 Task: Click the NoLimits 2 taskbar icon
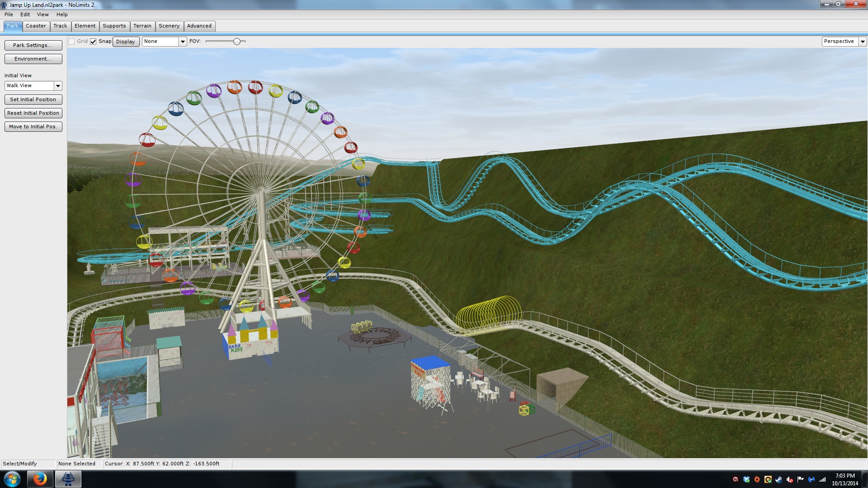pos(68,479)
